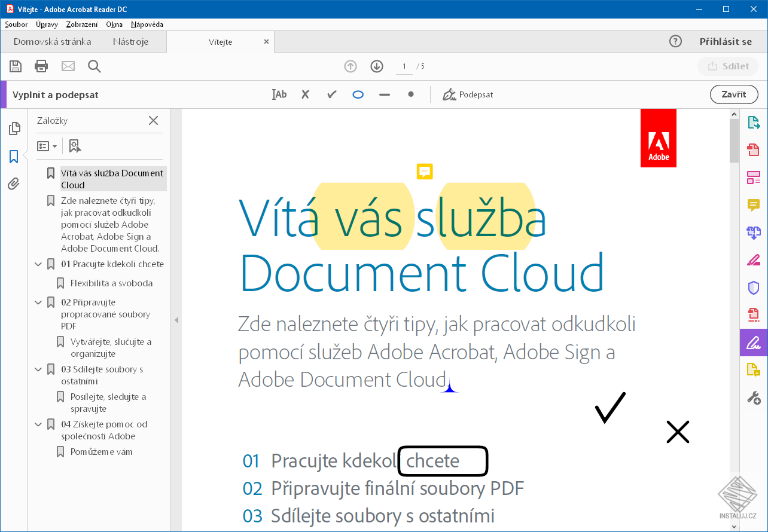Select the line tool
This screenshot has height=532, width=768.
point(385,94)
